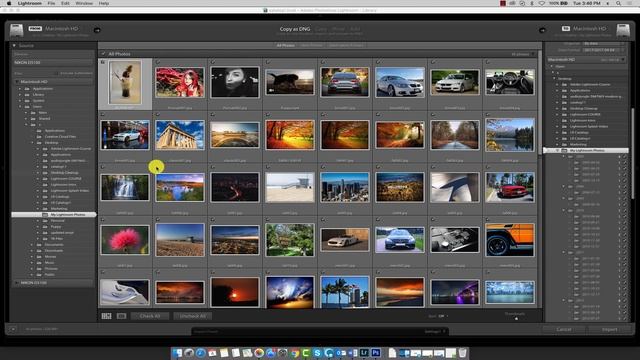This screenshot has width=640, height=360.
Task: Select the orange truck wheel thumbnail
Action: coord(510,240)
